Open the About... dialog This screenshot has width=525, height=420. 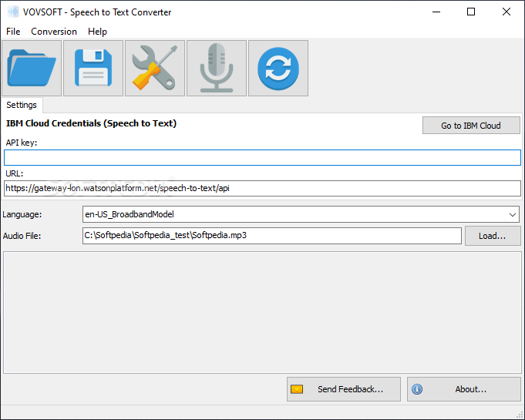click(464, 389)
